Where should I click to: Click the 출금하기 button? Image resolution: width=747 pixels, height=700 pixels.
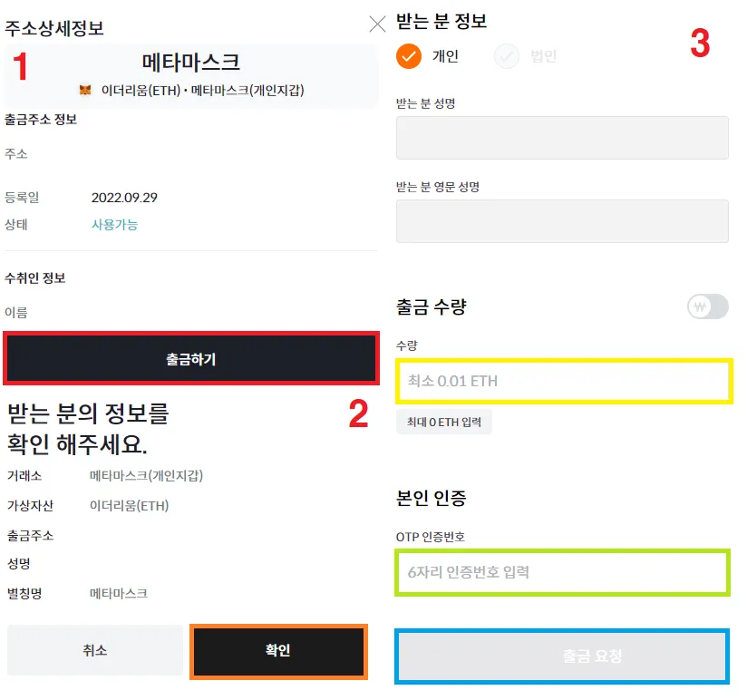(x=190, y=359)
